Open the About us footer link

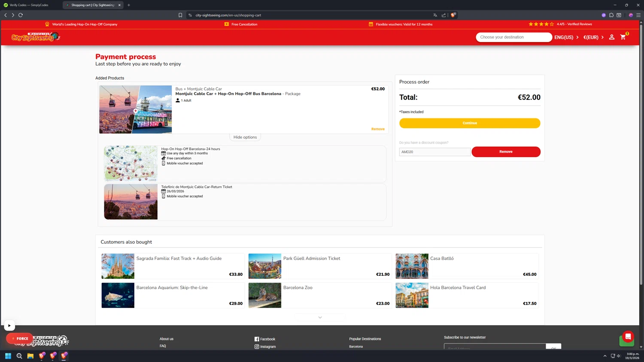167,339
